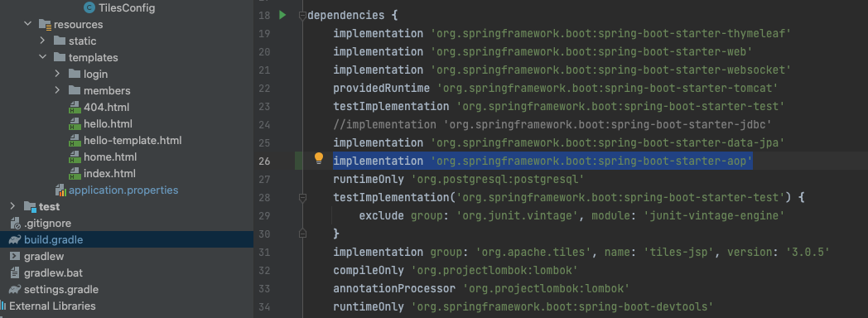This screenshot has width=868, height=318.
Task: Expand the static folder
Action: [x=42, y=41]
